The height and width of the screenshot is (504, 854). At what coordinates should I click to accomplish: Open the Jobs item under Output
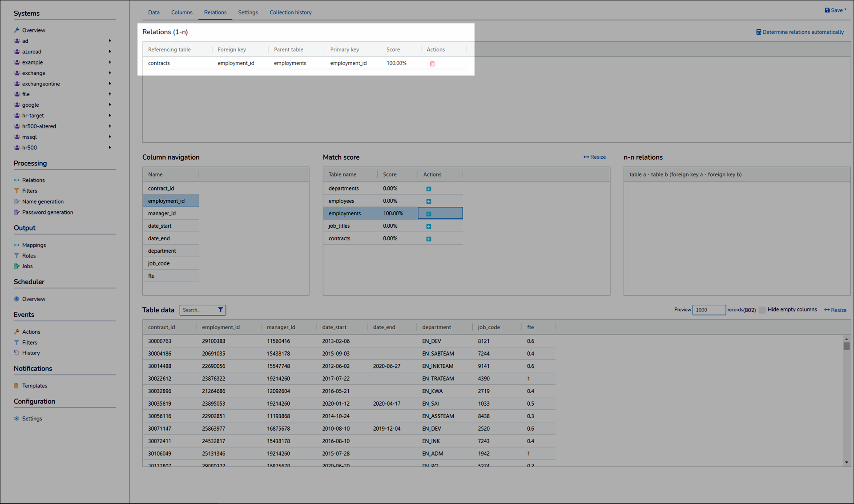27,266
